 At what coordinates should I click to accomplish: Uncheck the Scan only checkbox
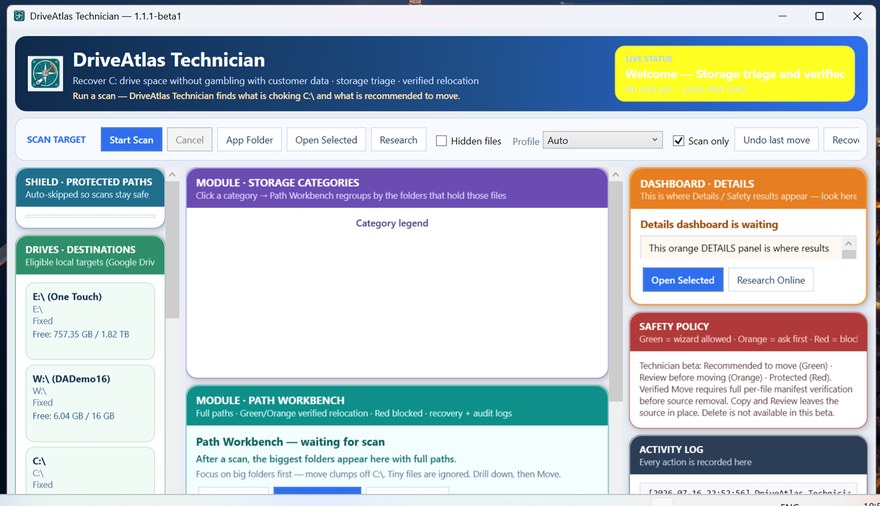pos(679,141)
